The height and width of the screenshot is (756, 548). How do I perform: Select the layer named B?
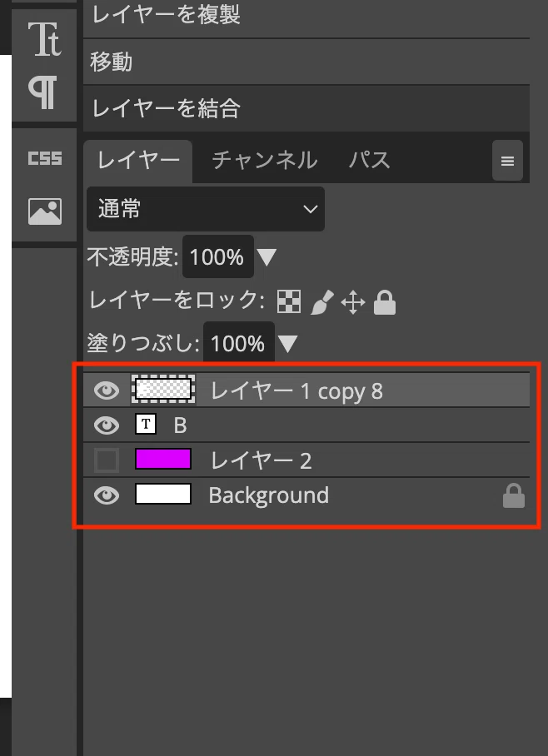pyautogui.click(x=180, y=425)
